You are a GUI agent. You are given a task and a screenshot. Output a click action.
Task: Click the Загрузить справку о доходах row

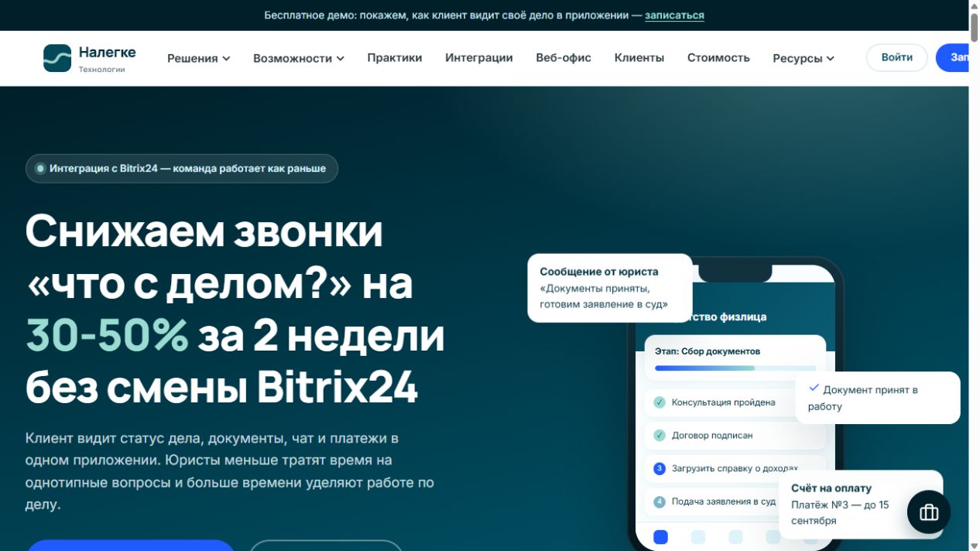point(735,468)
